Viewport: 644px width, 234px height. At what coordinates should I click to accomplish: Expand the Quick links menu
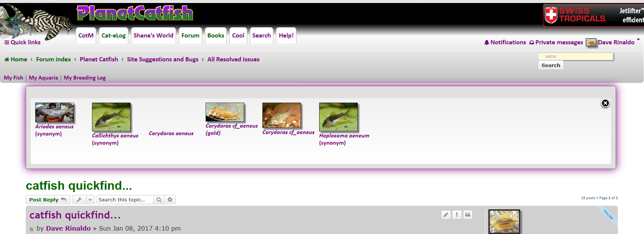click(22, 42)
